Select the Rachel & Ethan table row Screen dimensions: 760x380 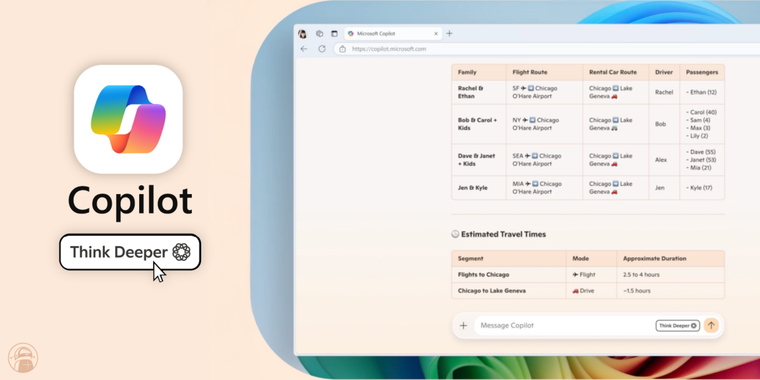coord(588,92)
